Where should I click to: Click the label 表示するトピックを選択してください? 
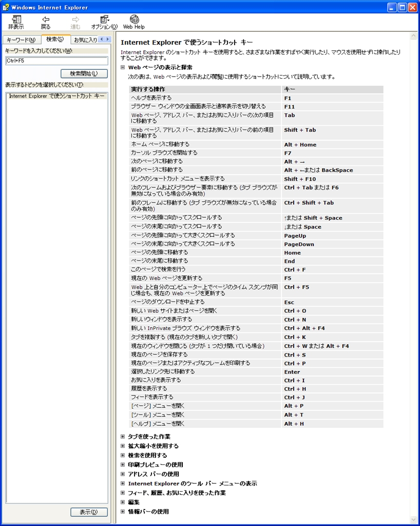coord(45,85)
